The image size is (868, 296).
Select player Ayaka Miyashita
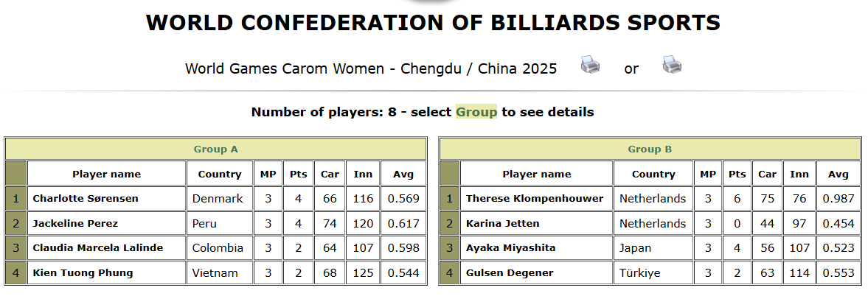510,247
